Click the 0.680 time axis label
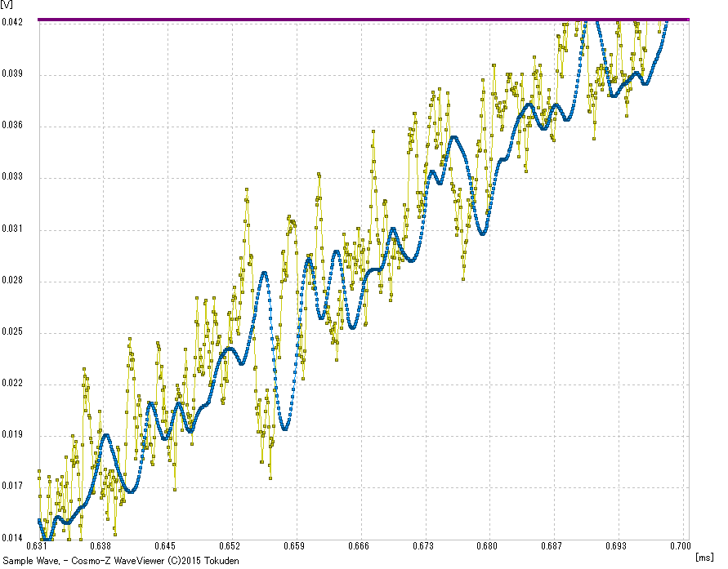 coord(487,545)
